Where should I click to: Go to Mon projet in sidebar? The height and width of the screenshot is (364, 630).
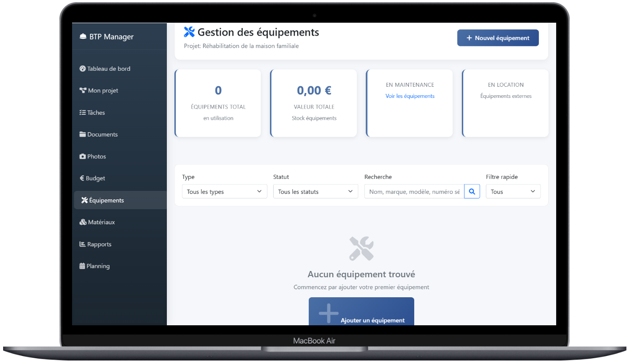coord(103,91)
